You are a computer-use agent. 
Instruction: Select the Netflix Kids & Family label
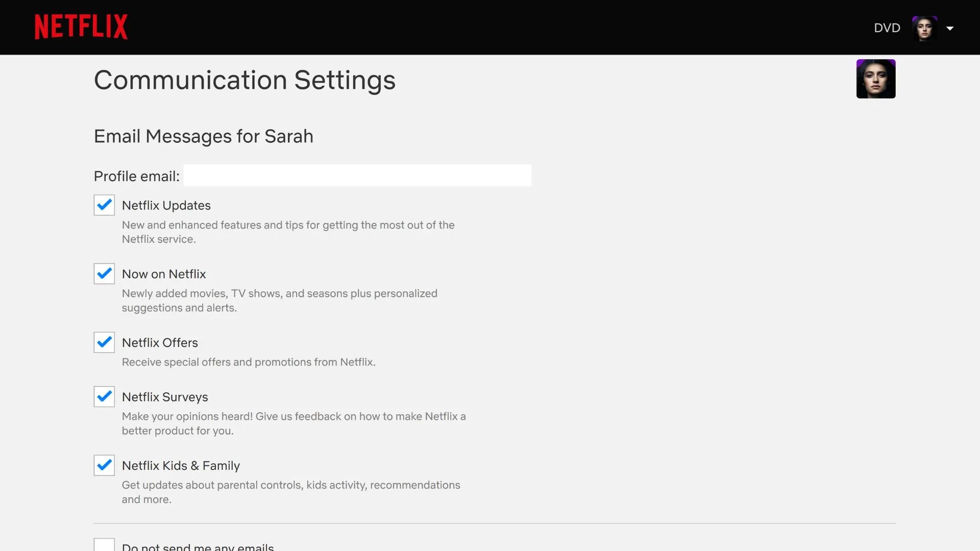coord(181,465)
